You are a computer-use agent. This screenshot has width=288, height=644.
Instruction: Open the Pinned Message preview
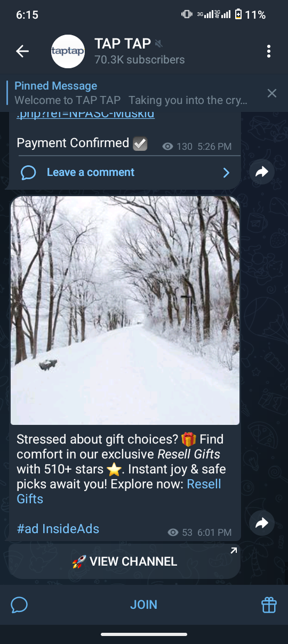pos(131,93)
